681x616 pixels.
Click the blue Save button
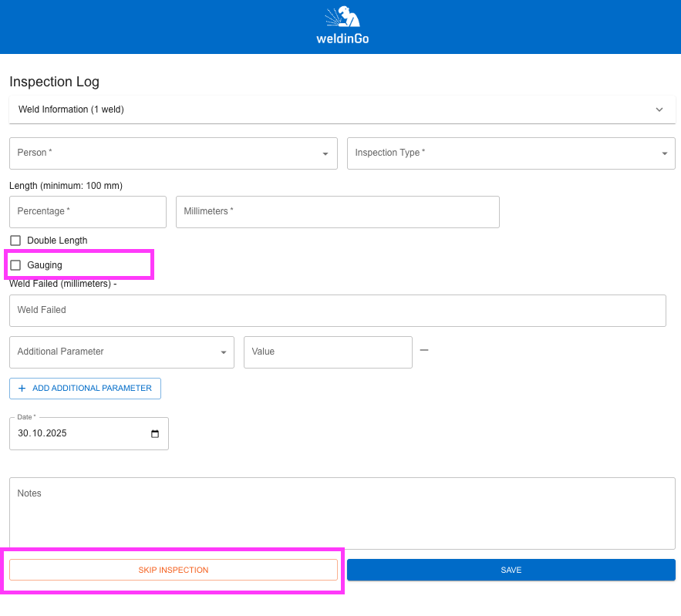point(511,570)
